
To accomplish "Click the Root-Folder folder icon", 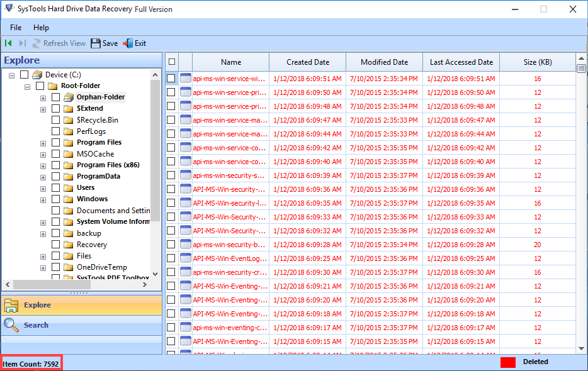I will (x=53, y=86).
